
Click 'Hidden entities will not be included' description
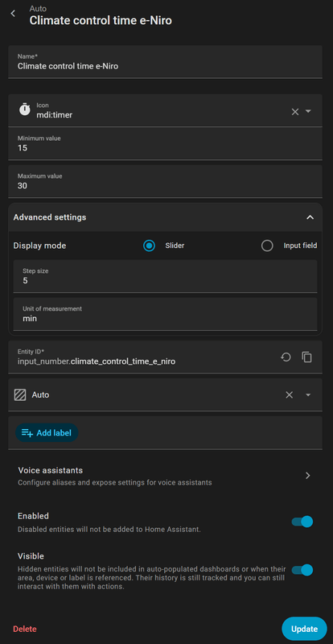pos(152,578)
